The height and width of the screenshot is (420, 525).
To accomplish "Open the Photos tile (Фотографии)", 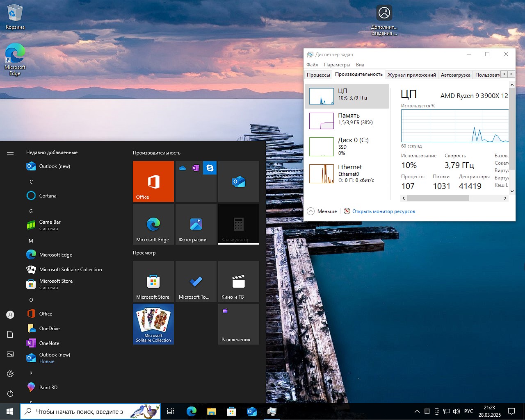I will click(196, 224).
